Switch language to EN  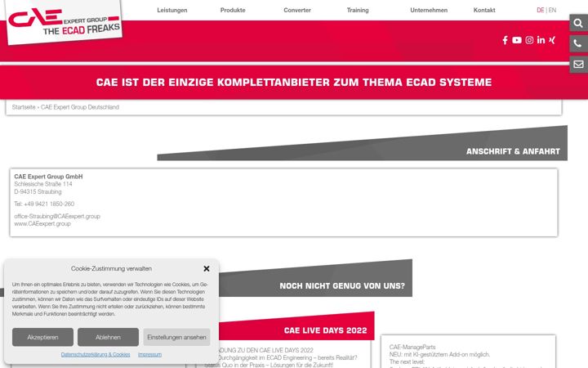click(x=552, y=10)
